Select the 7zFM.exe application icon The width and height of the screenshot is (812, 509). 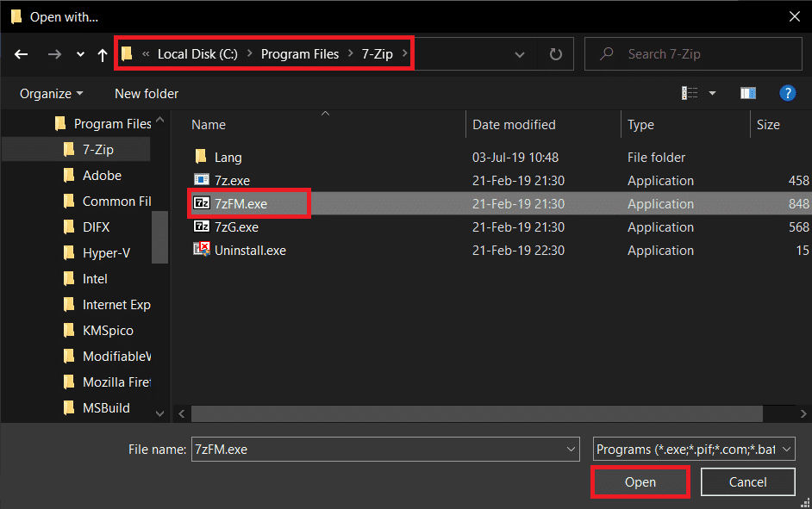(x=200, y=203)
